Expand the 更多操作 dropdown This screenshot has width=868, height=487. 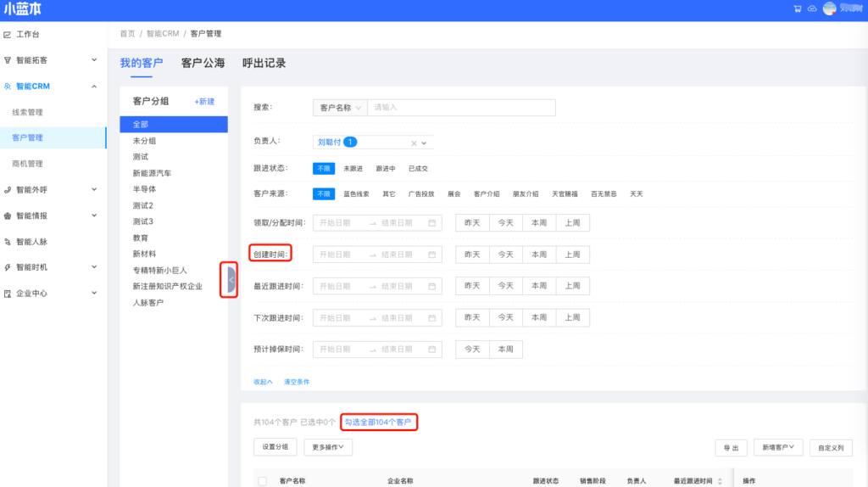coord(327,447)
